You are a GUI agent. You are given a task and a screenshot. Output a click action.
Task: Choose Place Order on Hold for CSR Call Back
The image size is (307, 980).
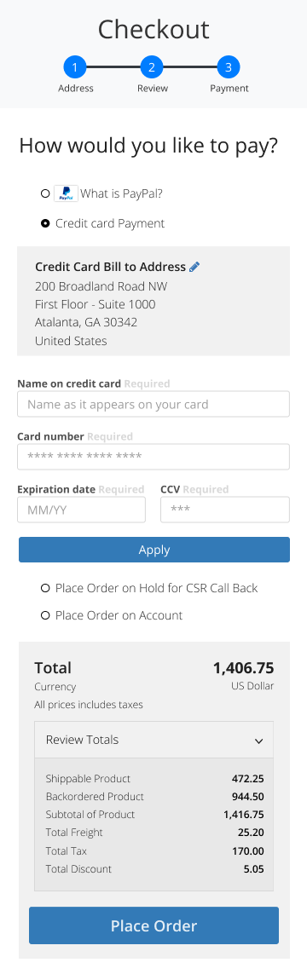(45, 588)
